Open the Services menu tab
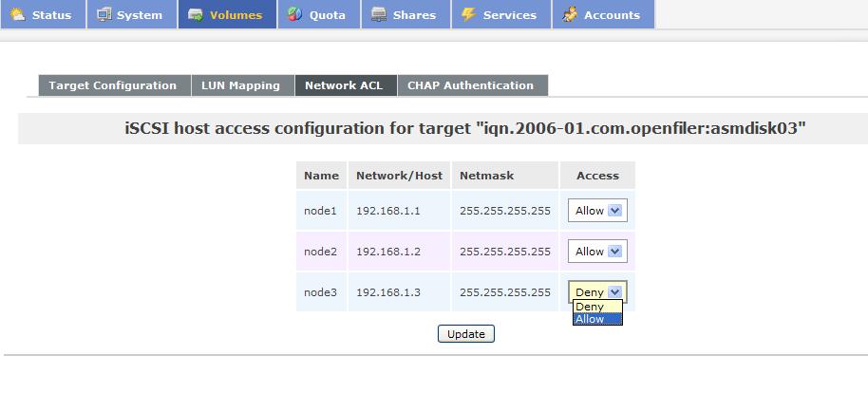This screenshot has width=868, height=393. 509,15
